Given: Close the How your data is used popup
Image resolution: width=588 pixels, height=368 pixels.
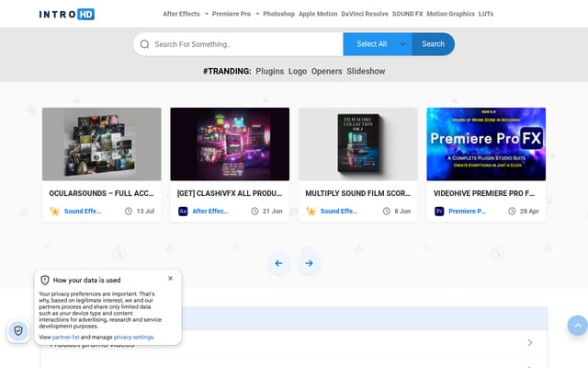Looking at the screenshot, I should 170,278.
